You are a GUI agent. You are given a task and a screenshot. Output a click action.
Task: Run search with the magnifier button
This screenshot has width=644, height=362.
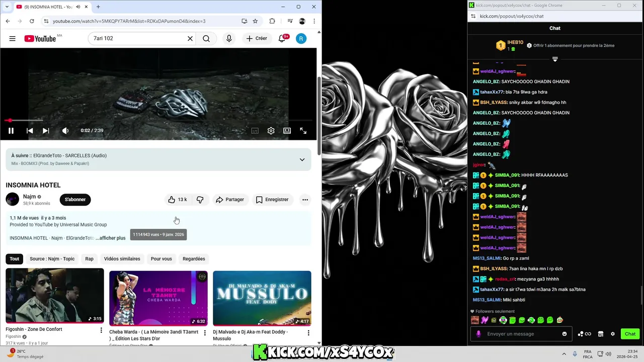(206, 39)
